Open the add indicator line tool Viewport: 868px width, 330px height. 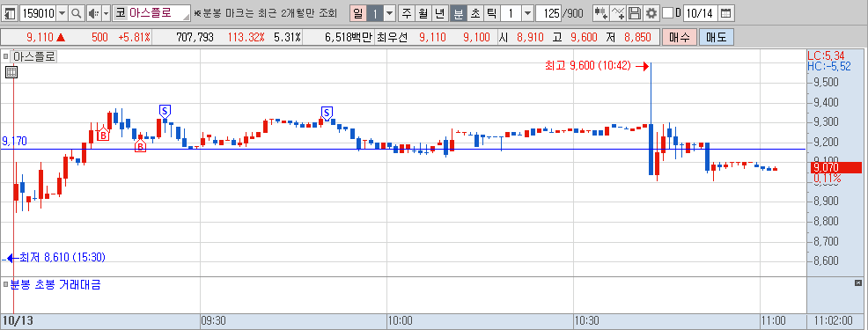[619, 12]
